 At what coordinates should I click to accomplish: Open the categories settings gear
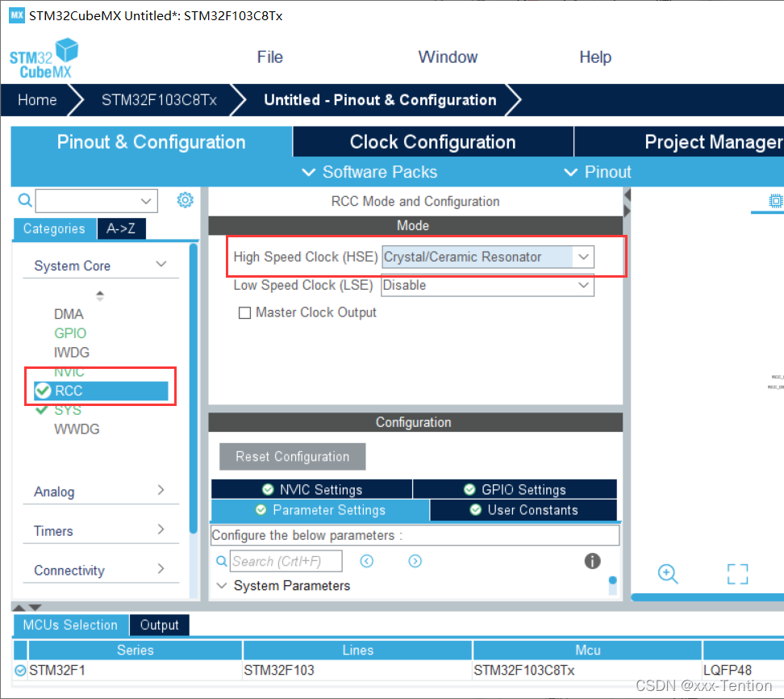[185, 199]
